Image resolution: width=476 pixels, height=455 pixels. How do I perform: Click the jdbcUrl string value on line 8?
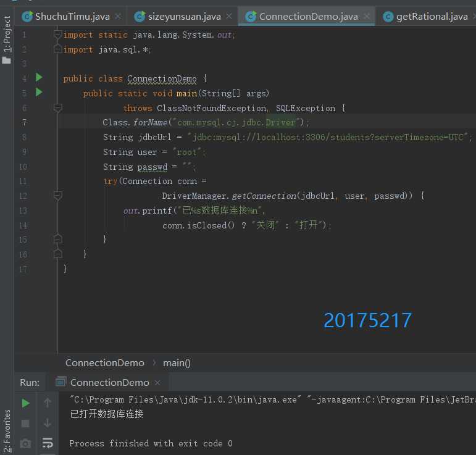pyautogui.click(x=328, y=137)
